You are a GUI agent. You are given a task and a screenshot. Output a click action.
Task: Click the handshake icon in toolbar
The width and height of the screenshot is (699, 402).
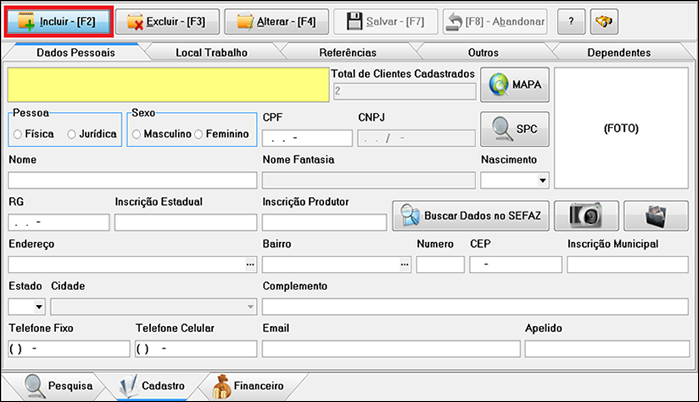[x=603, y=20]
